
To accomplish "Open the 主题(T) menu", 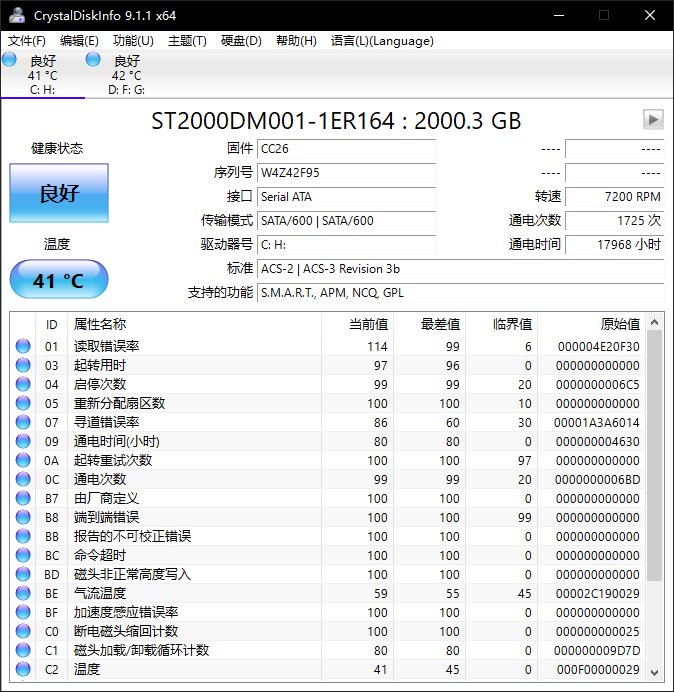I will [187, 41].
